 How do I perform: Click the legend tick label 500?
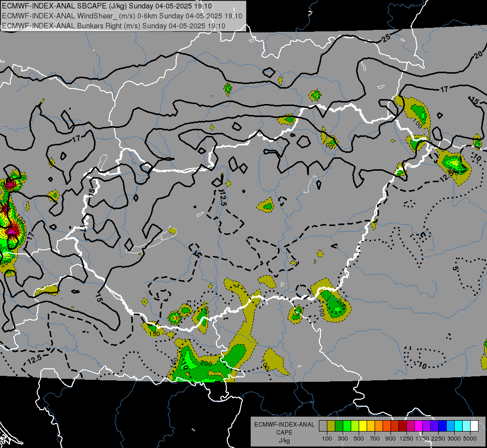(x=359, y=439)
